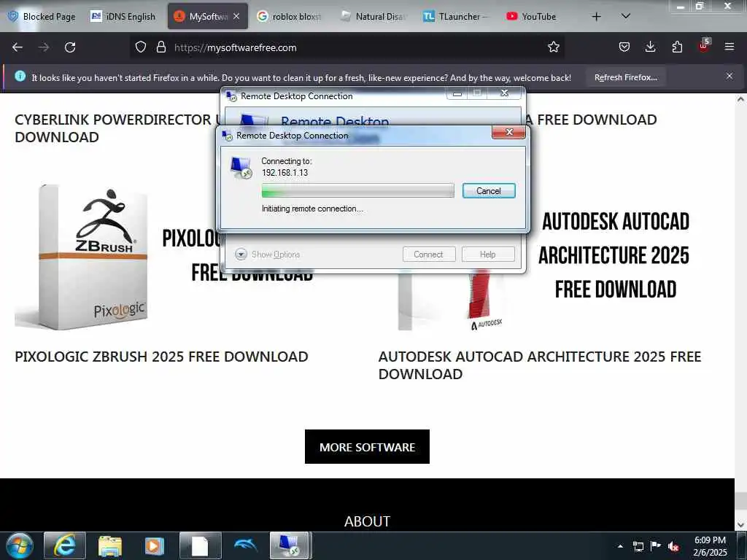
Task: Open the Dolphin emulator taskbar icon
Action: click(245, 545)
